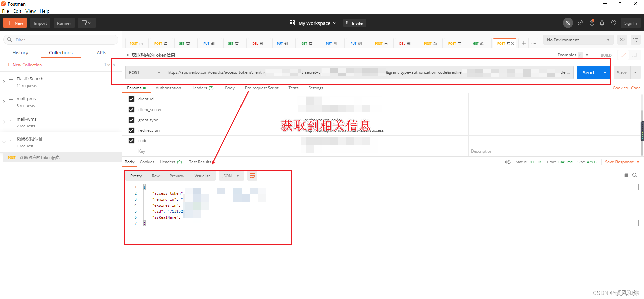Focus the sidebar Filter field

pyautogui.click(x=61, y=40)
